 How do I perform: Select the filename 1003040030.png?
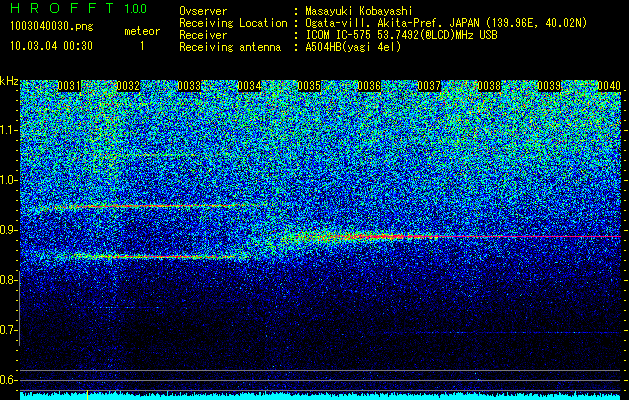[x=52, y=26]
